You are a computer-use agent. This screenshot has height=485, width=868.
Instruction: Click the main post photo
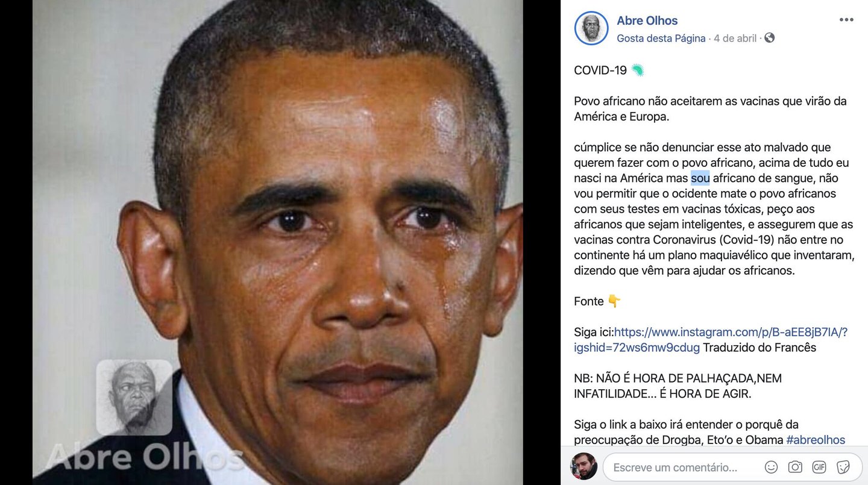278,242
